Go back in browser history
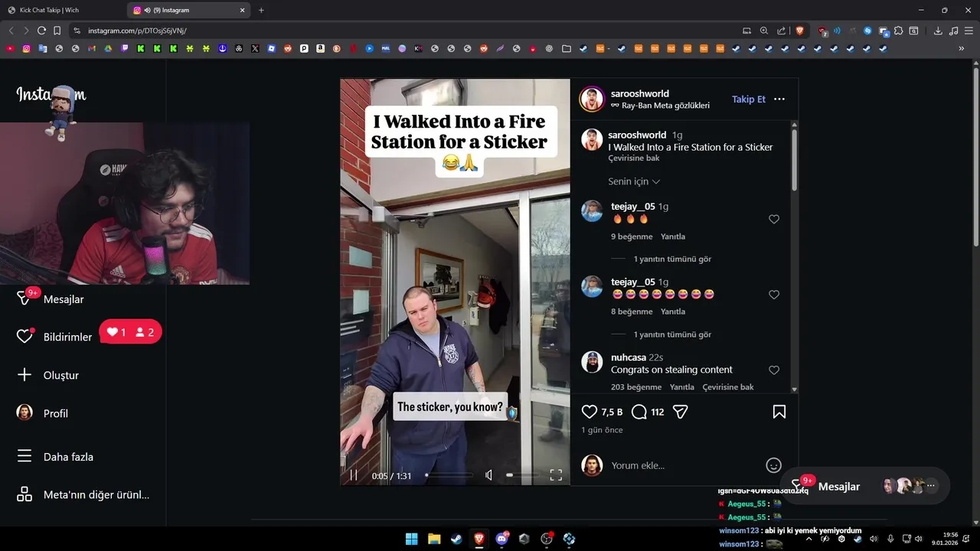Image resolution: width=980 pixels, height=551 pixels. pyautogui.click(x=11, y=31)
